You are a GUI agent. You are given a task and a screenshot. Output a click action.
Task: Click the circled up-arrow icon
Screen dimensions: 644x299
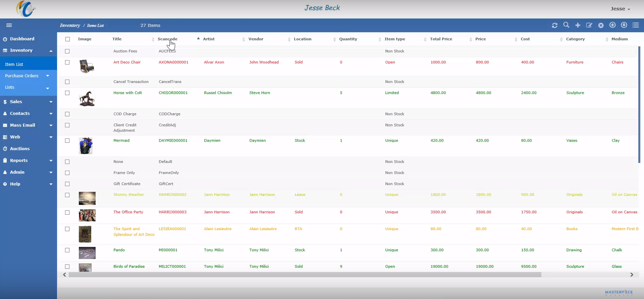tap(612, 25)
